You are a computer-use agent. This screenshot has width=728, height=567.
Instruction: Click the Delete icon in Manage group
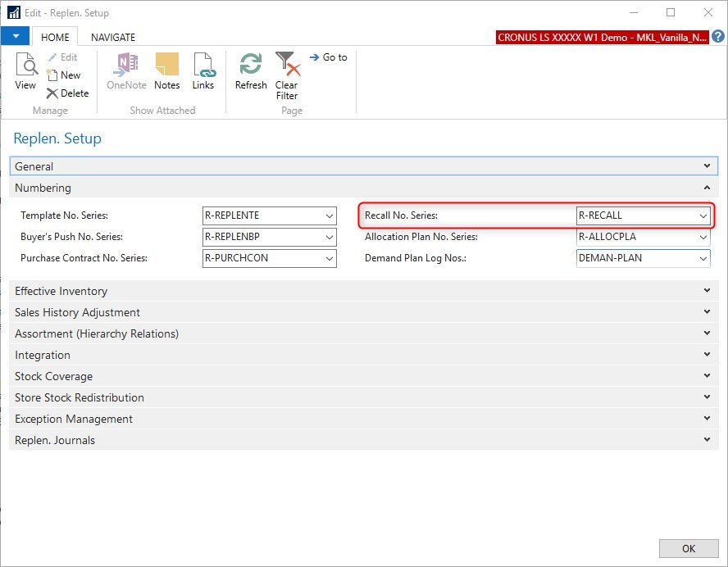coord(66,93)
